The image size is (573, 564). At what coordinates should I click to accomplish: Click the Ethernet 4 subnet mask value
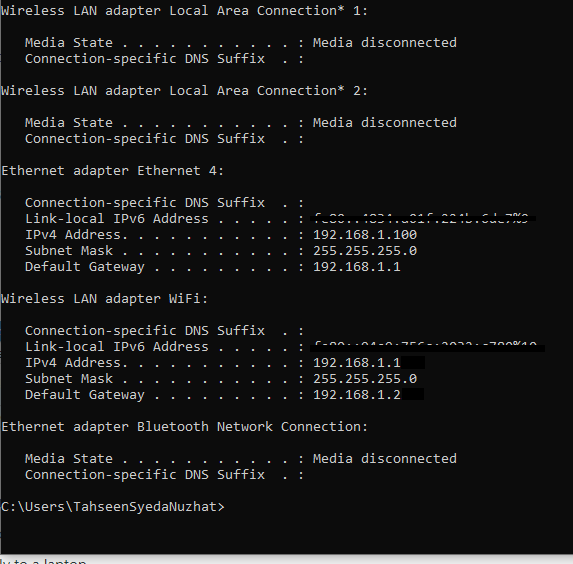[365, 251]
